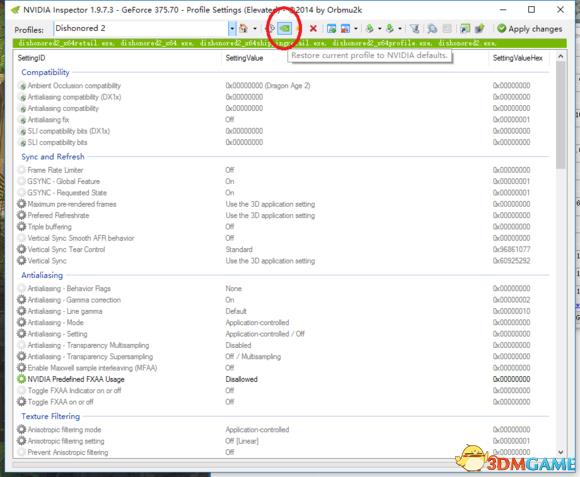Select Toggle FXAA Indicator on or off row
Screen dimensions: 580x477
tap(284, 390)
